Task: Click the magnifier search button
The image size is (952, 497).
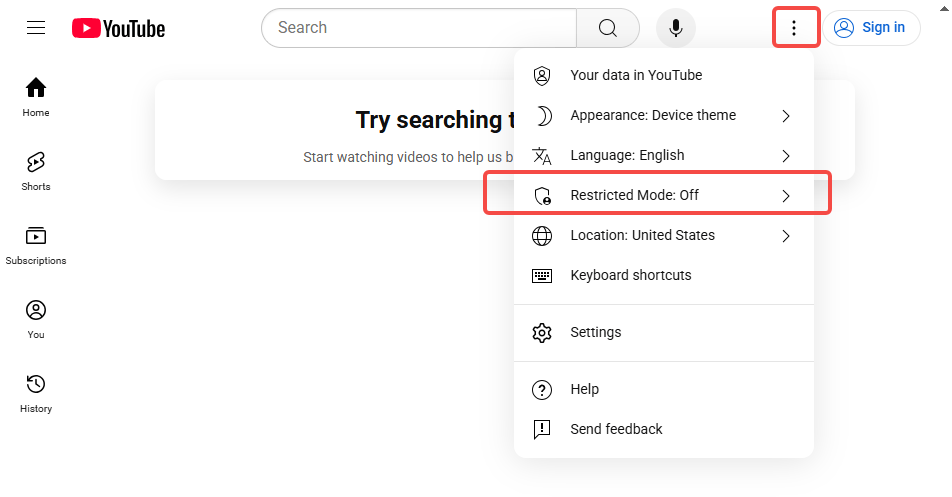Action: (608, 28)
